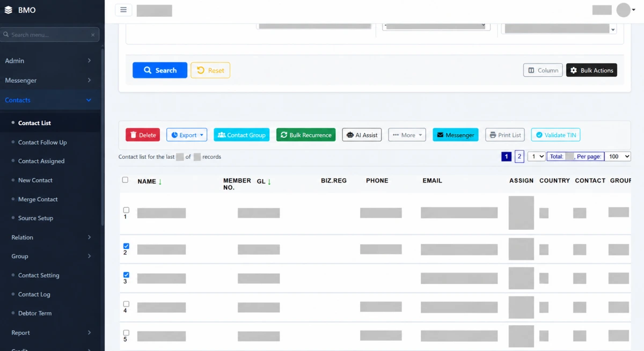Click the COUNTRY column header
The height and width of the screenshot is (351, 644).
pos(555,181)
